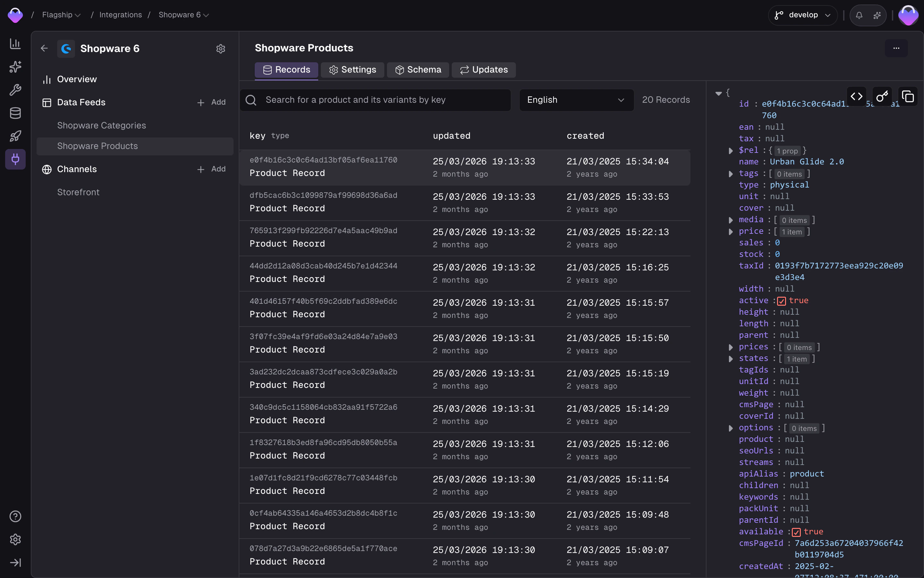Open the develop branch selector
924x578 pixels.
pos(803,15)
